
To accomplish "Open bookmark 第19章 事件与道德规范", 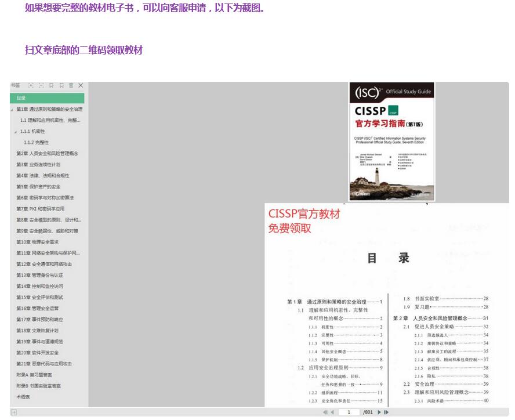I will (40, 342).
